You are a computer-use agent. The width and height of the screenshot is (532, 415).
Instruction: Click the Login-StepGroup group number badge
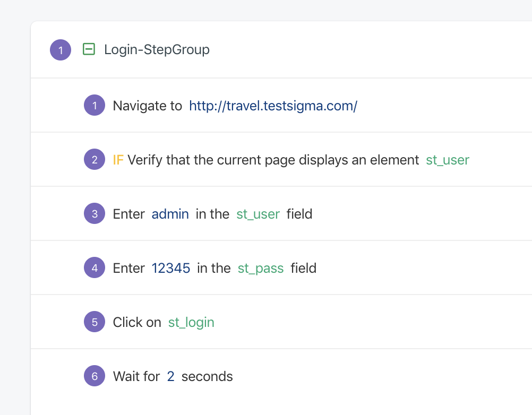click(x=61, y=50)
